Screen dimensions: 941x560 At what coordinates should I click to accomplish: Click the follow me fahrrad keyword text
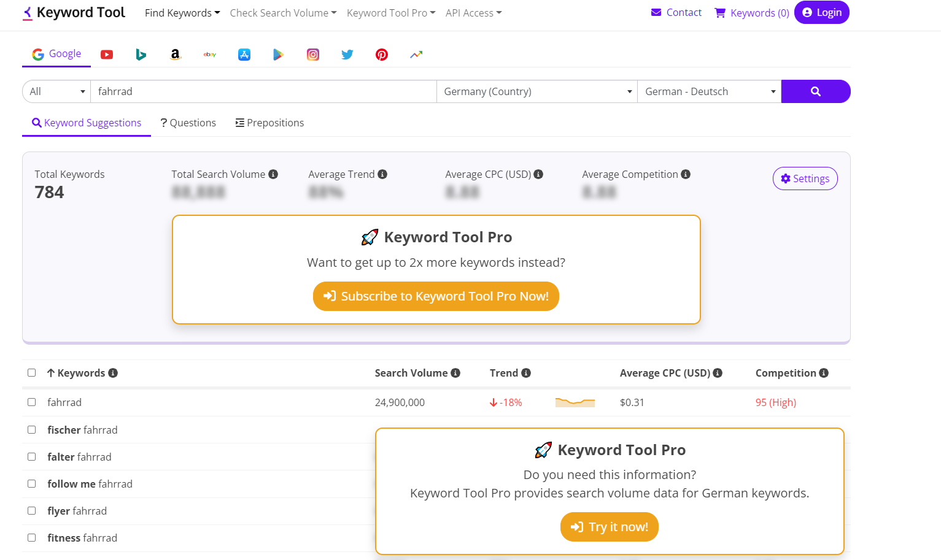(90, 484)
